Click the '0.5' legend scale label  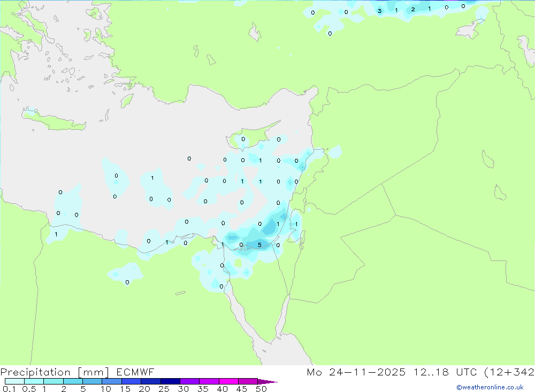[29, 389]
